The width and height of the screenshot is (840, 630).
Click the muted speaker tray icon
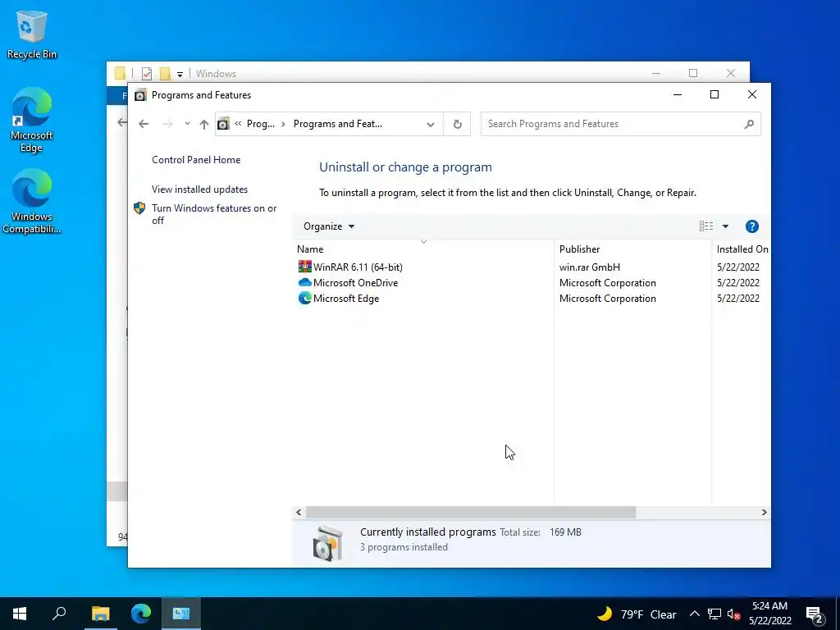[733, 614]
